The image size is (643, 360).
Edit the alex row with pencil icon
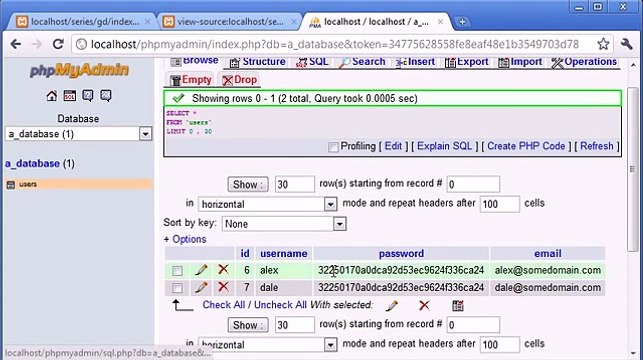click(201, 270)
